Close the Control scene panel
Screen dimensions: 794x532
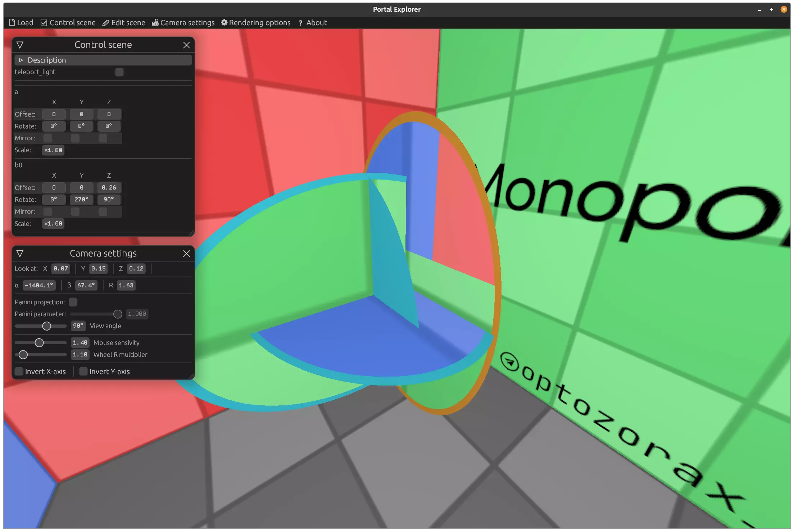(x=186, y=45)
